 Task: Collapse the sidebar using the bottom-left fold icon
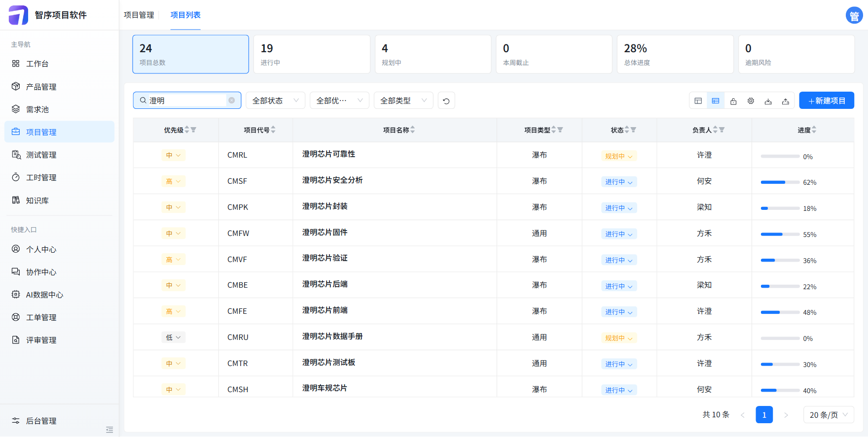tap(109, 430)
